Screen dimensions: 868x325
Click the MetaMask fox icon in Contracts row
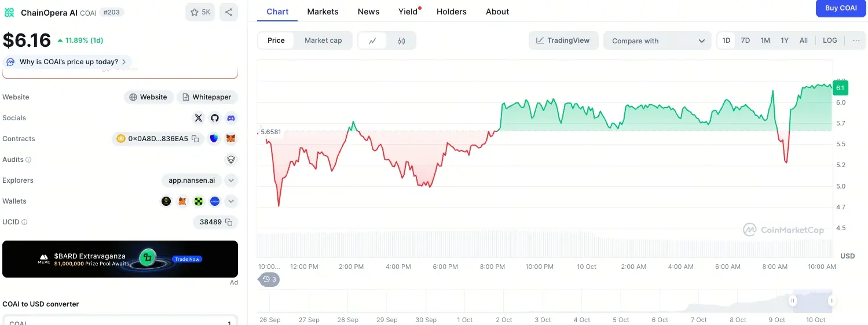pos(231,139)
